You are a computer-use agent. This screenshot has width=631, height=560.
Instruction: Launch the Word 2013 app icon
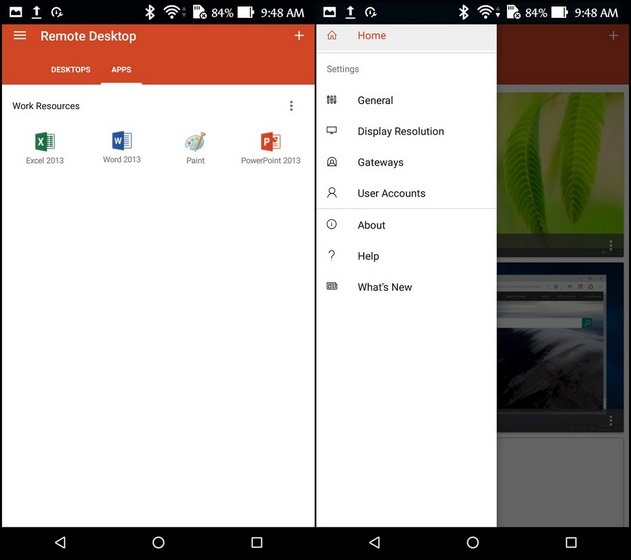122,141
